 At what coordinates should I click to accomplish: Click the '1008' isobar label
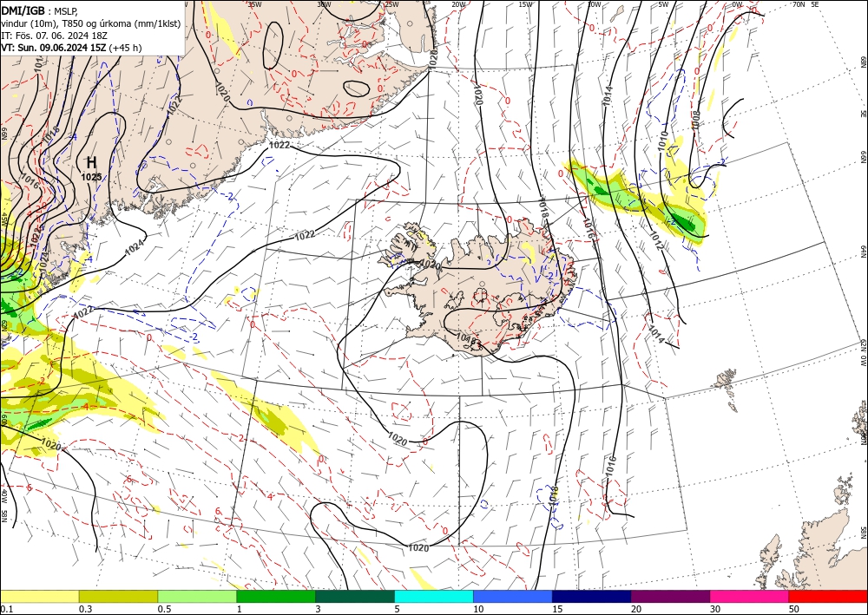click(x=696, y=120)
